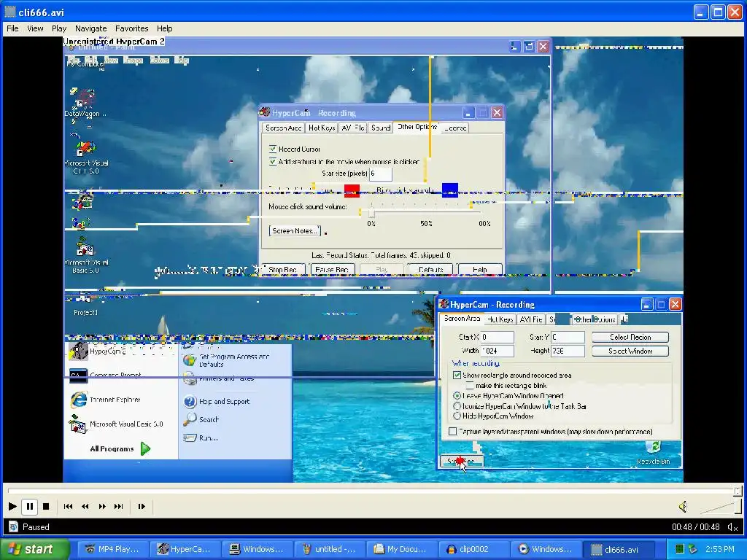Click the Search magnifier icon in Start menu
The width and height of the screenshot is (747, 560).
click(x=190, y=419)
